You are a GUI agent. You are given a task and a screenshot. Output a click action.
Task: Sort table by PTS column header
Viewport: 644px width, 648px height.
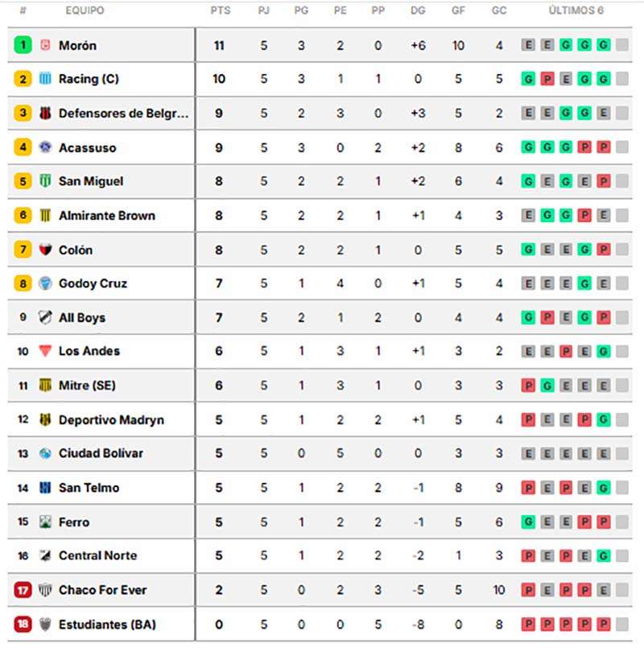click(x=219, y=10)
